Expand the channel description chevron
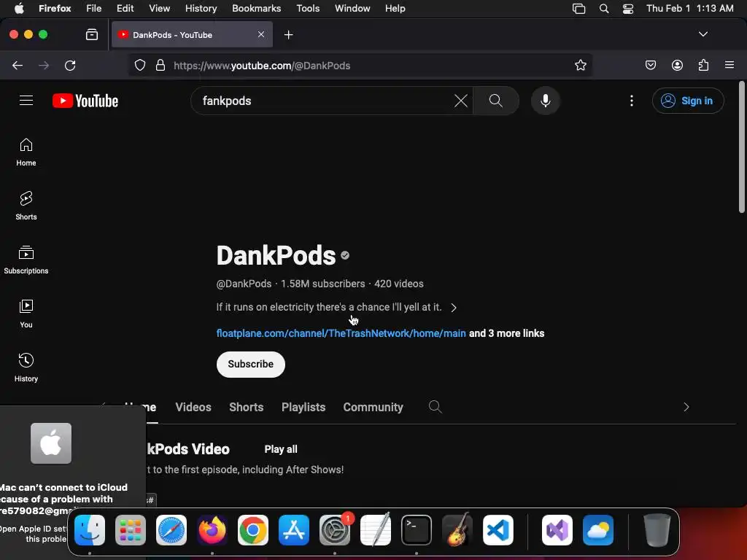 coord(454,308)
